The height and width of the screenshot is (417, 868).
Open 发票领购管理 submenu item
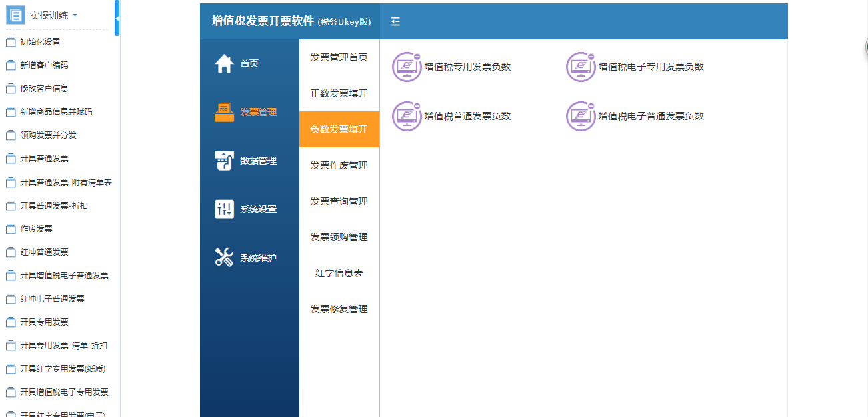tap(339, 237)
